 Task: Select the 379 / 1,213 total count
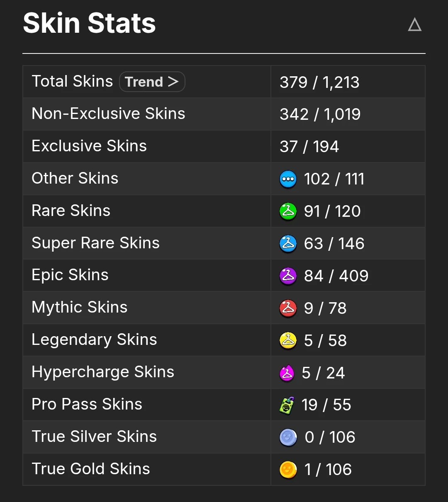[319, 82]
